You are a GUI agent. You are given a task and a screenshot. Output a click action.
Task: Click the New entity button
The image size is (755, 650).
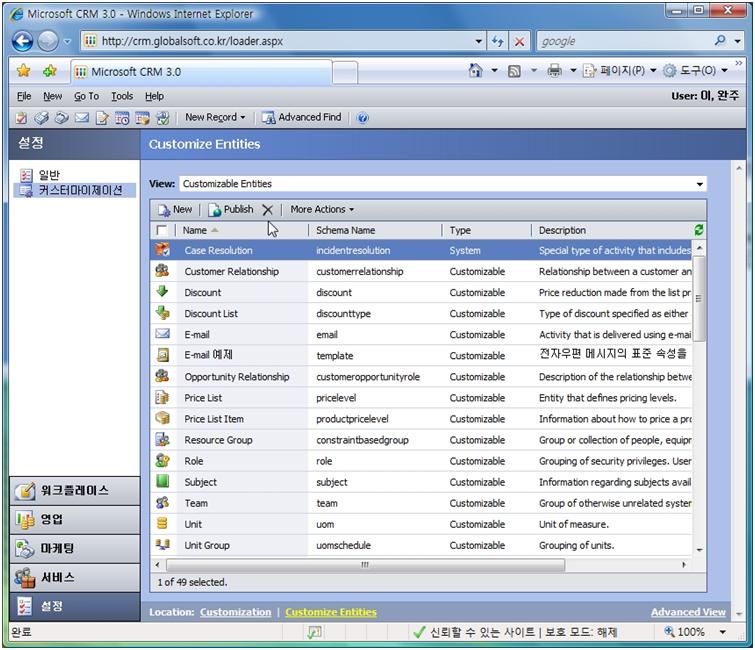175,209
